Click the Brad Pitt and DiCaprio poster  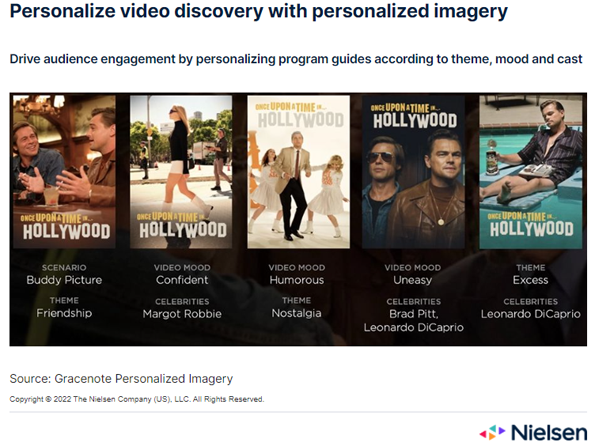click(413, 172)
